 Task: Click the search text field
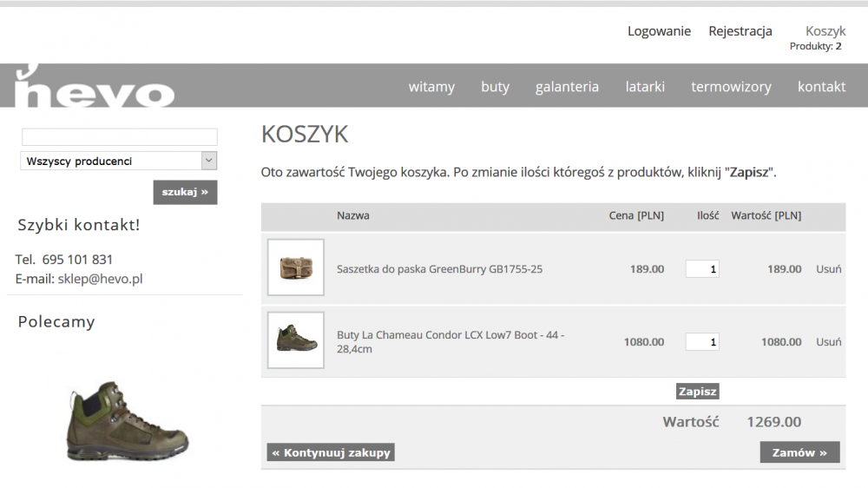pos(120,137)
